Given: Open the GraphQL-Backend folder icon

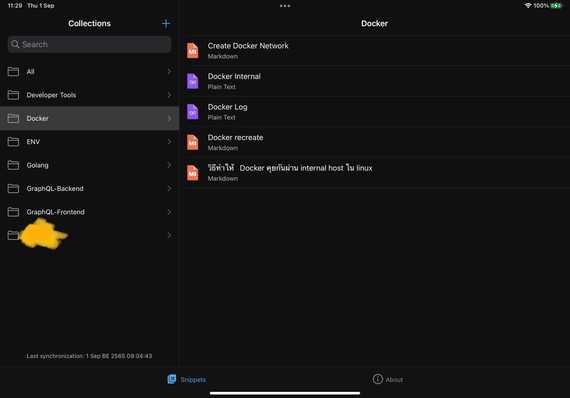Looking at the screenshot, I should pos(13,188).
